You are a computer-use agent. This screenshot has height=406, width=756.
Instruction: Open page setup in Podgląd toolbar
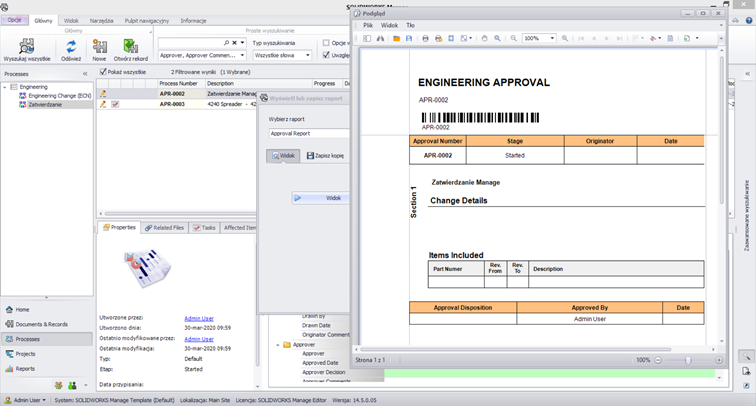pyautogui.click(x=451, y=38)
